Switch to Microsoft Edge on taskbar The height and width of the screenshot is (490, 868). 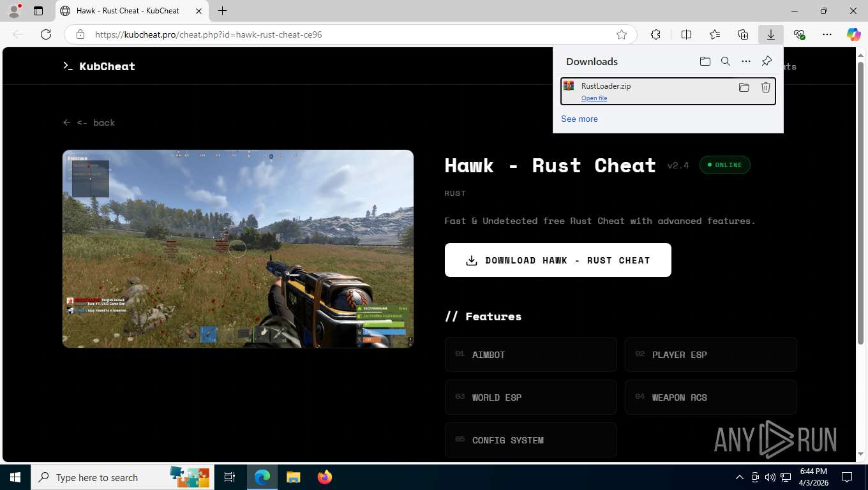coord(262,477)
